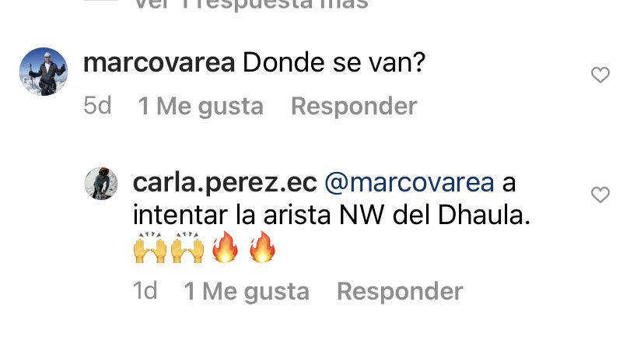Image resolution: width=644 pixels, height=337 pixels.
Task: Follow the @marcovarea mention in the reply
Action: 409,183
